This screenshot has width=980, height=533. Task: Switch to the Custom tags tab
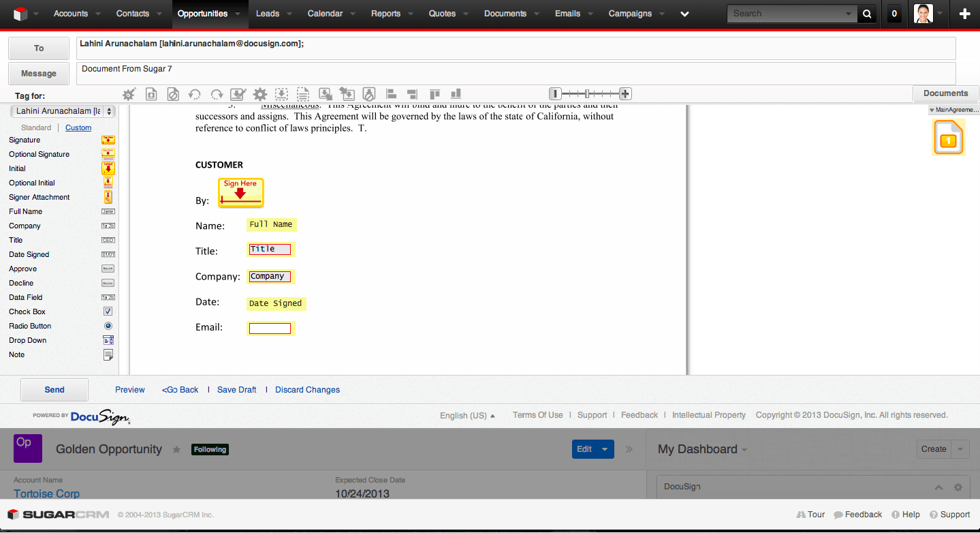click(78, 127)
